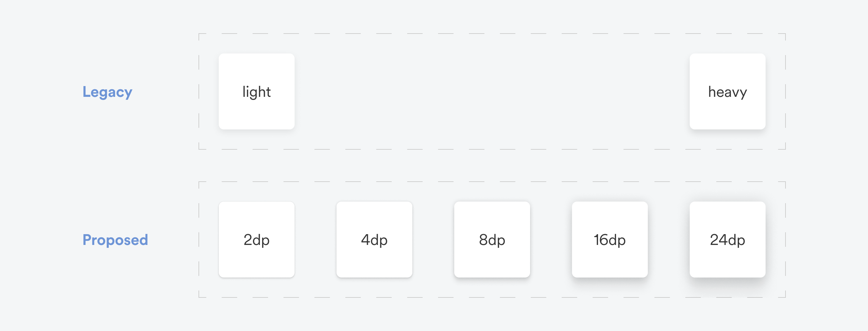Click the 24dp elevation card
Image resolution: width=868 pixels, height=331 pixels.
(727, 240)
